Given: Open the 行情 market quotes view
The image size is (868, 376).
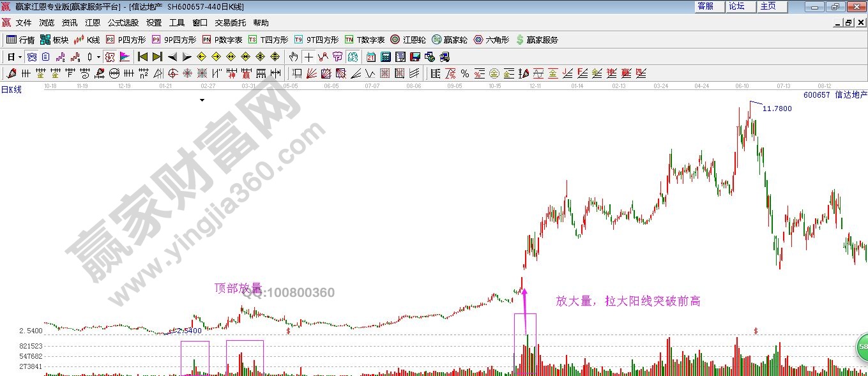Looking at the screenshot, I should (20, 40).
